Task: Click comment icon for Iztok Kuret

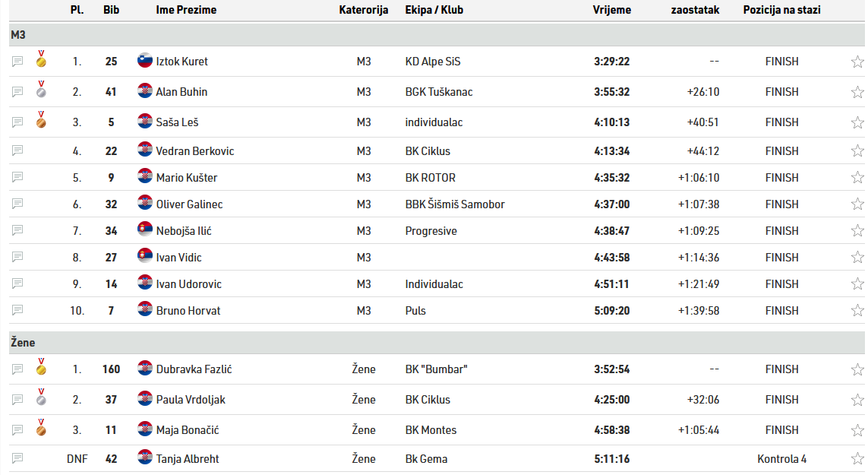Action: 17,62
